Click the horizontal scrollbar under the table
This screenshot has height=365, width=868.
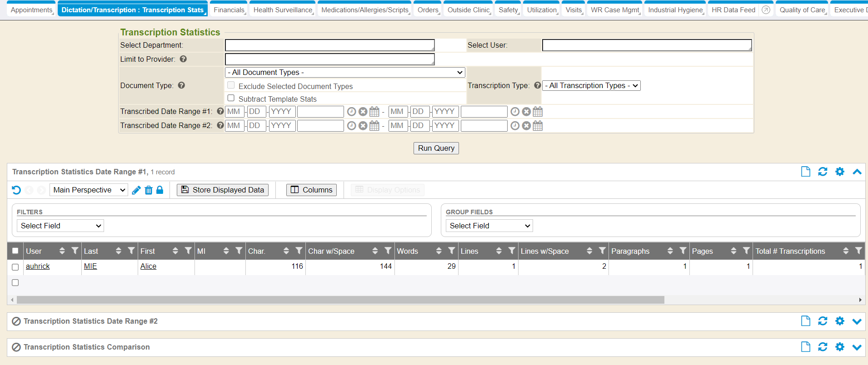pyautogui.click(x=340, y=300)
